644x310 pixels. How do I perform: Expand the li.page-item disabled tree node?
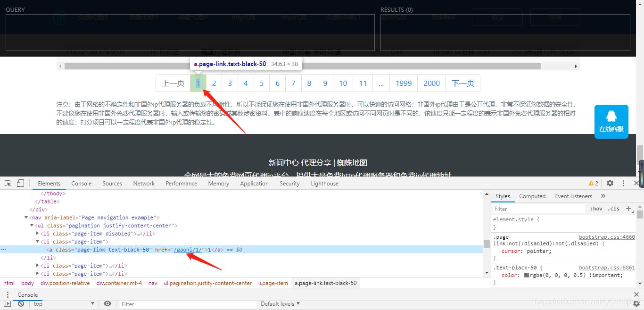coord(38,233)
